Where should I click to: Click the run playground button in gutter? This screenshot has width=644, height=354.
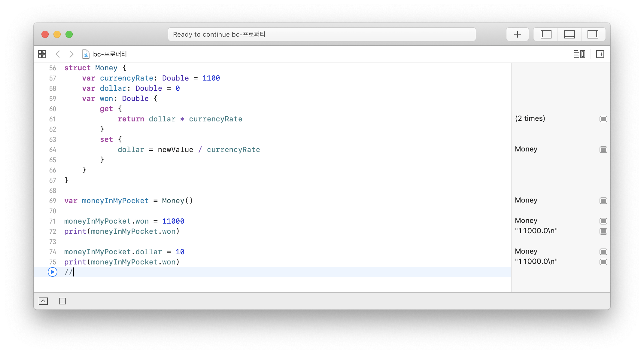coord(53,272)
